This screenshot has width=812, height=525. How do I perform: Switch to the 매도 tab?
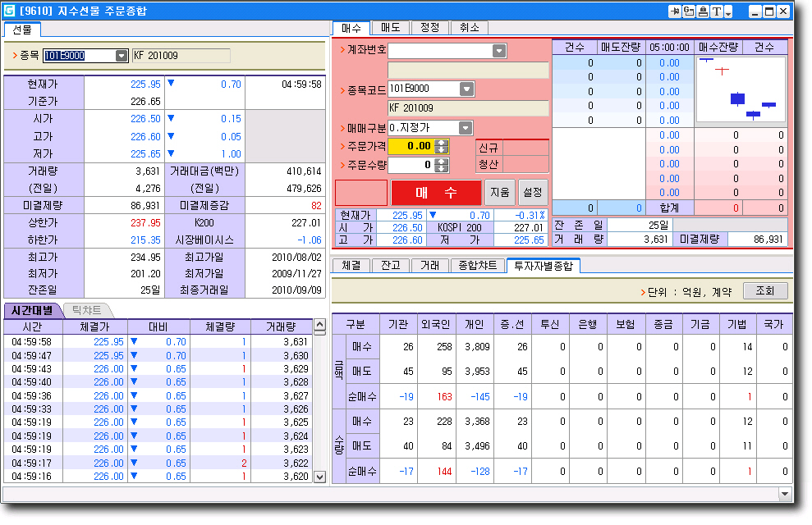(390, 27)
